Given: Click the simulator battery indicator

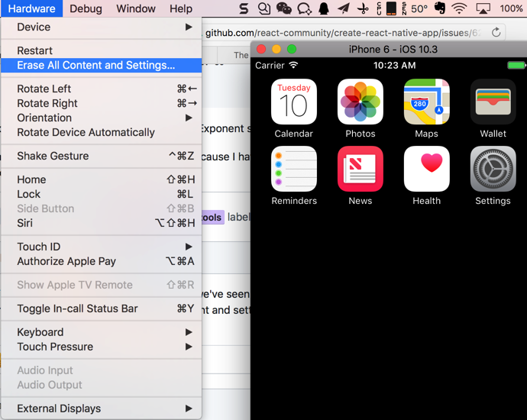Looking at the screenshot, I should pos(516,65).
